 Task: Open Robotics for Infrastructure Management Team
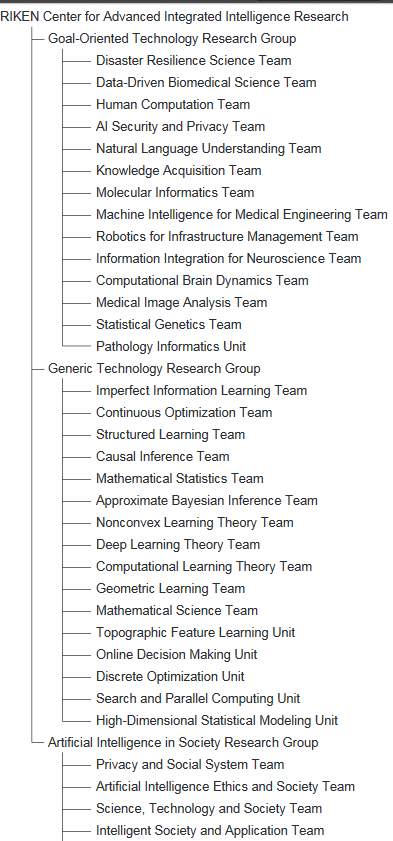pos(227,237)
